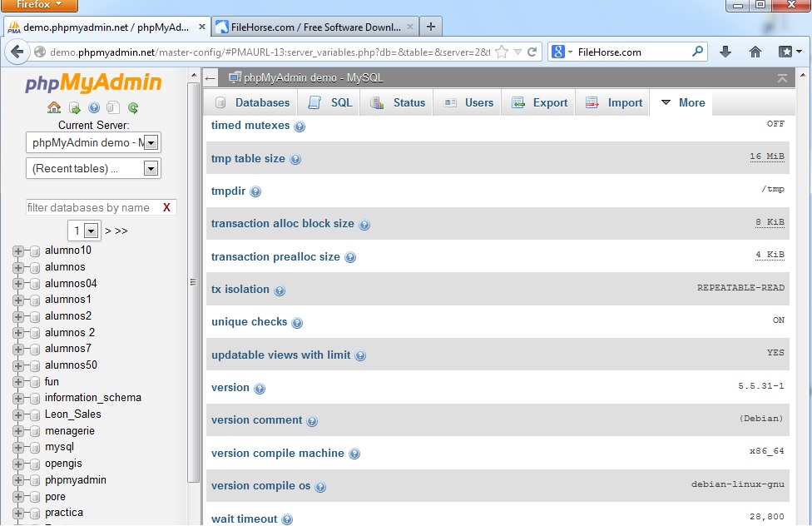Open phpMyAdmin documentation help icon
Image resolution: width=812 pixels, height=526 pixels.
point(94,108)
